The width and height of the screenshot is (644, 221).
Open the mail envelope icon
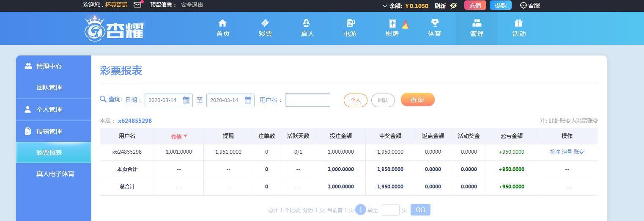click(x=137, y=5)
